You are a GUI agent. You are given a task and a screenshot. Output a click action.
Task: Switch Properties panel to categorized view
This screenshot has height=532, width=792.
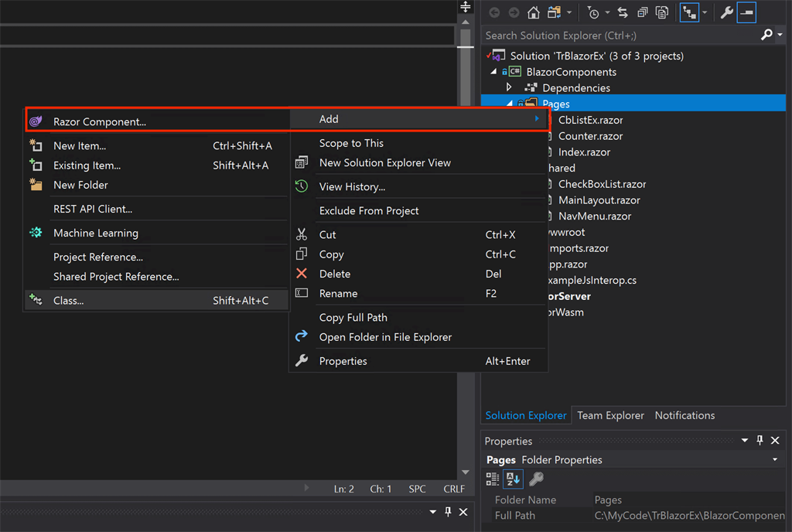pos(493,479)
